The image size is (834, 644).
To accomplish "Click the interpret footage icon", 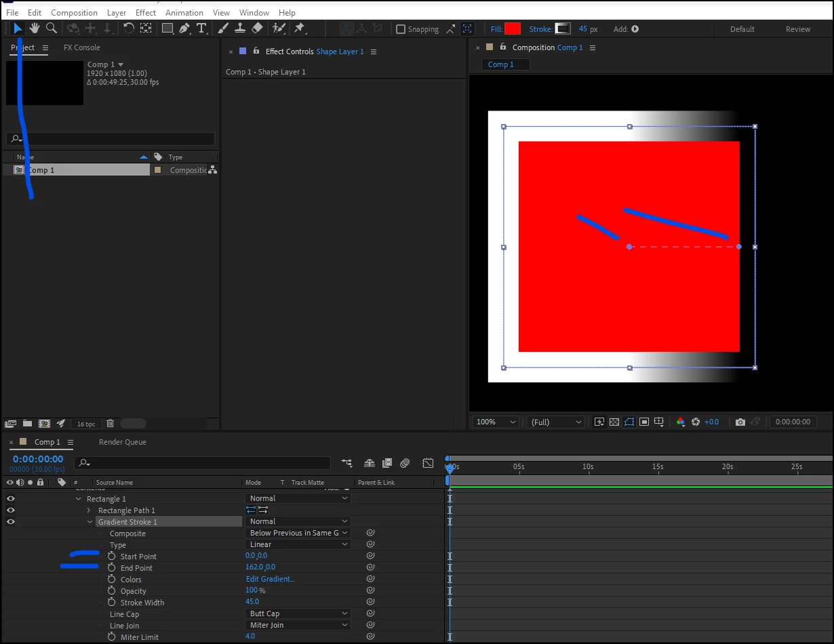I will coord(10,423).
